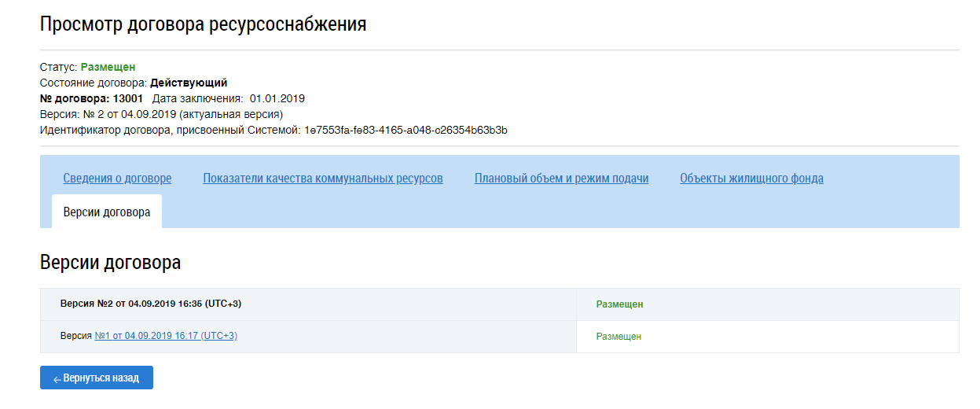Go to the Объекты жилищного фонда tab
The image size is (980, 409).
[751, 179]
